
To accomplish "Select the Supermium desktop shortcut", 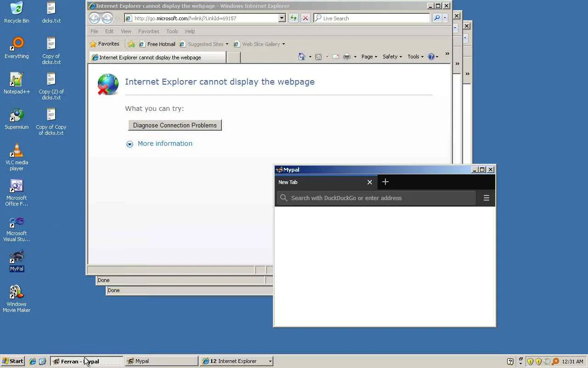I will 17,119.
